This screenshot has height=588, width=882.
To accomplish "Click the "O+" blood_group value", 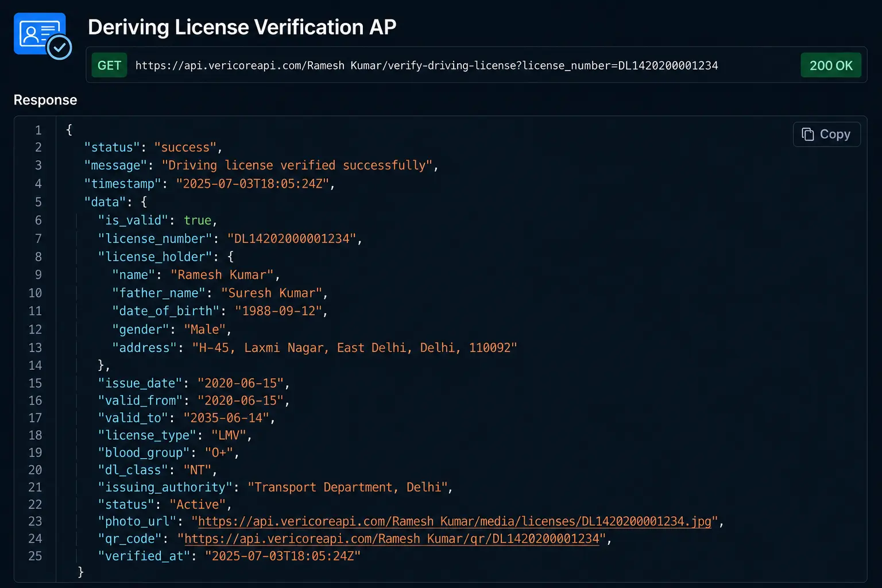I will pyautogui.click(x=219, y=452).
